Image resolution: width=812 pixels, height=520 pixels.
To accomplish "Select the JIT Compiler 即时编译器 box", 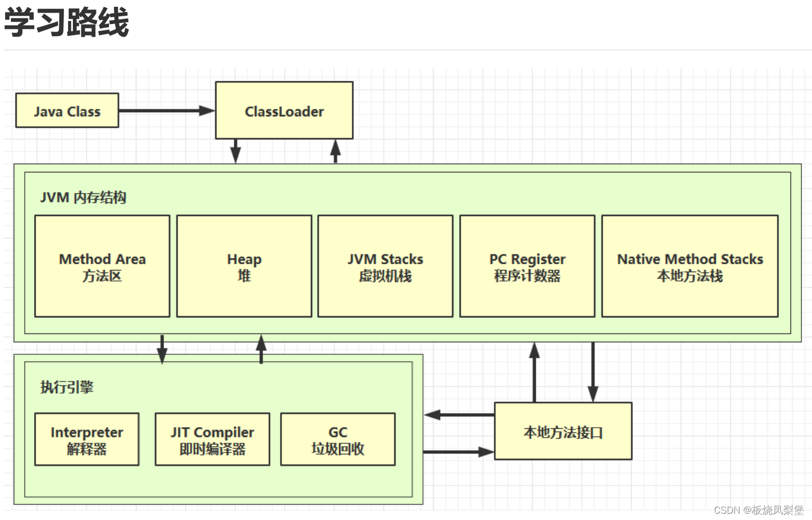I will coord(212,439).
